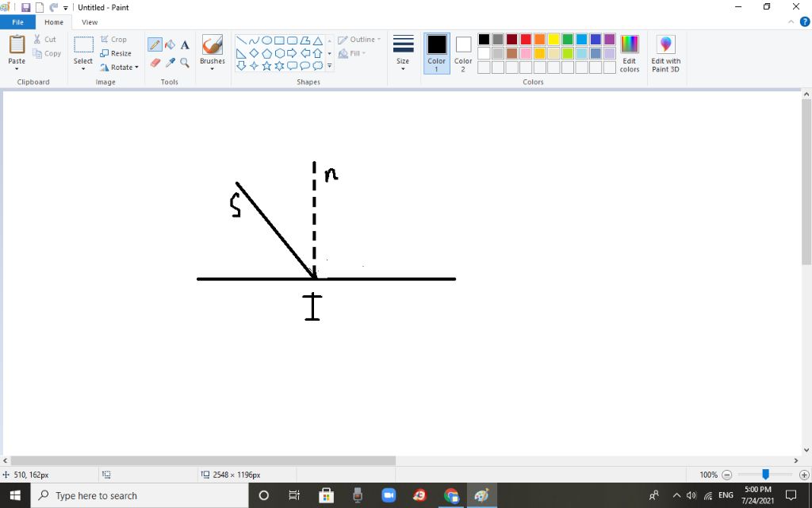Choose the Pentagon shape
The width and height of the screenshot is (812, 508).
click(x=266, y=53)
